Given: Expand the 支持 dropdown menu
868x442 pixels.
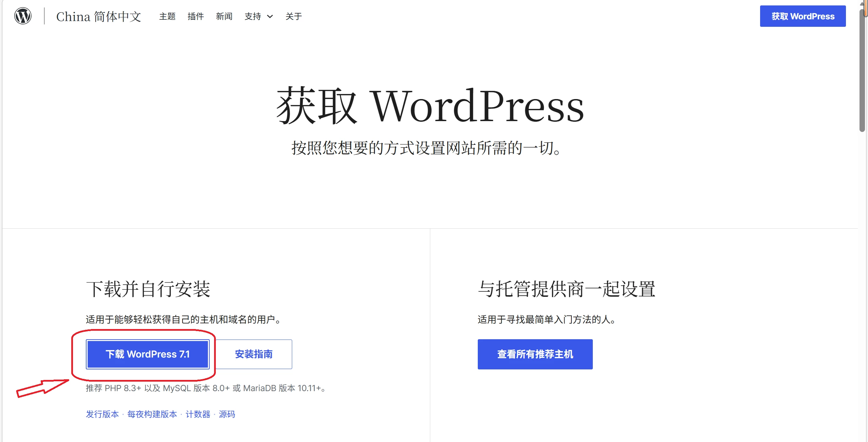Looking at the screenshot, I should point(259,16).
